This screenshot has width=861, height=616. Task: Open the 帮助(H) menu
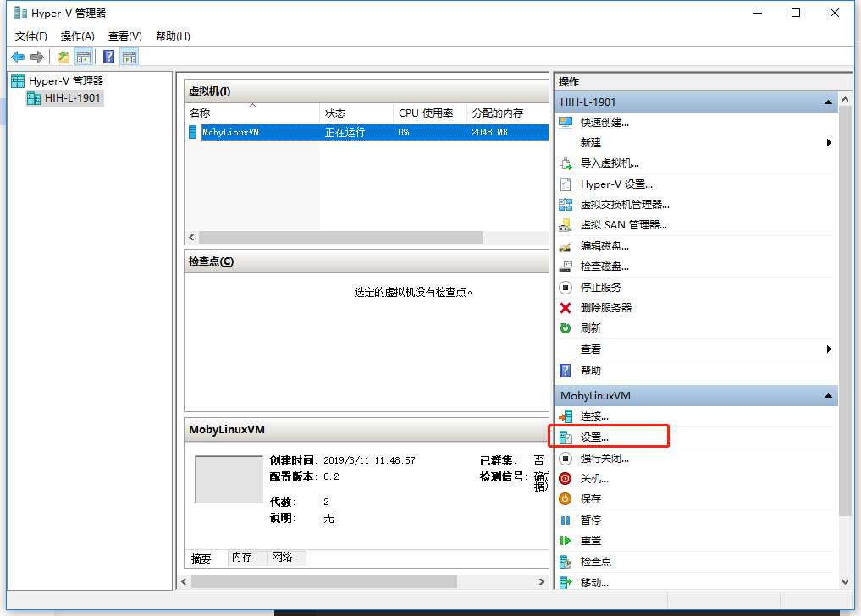click(173, 36)
